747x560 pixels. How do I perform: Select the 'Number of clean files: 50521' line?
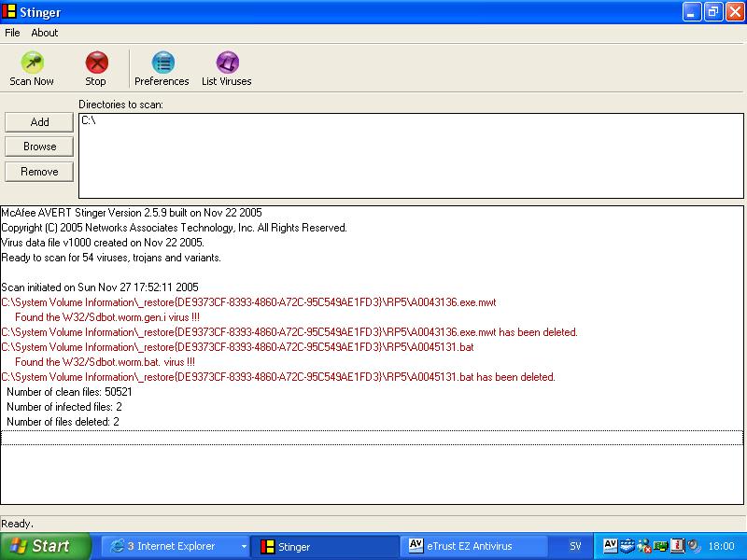pos(69,392)
